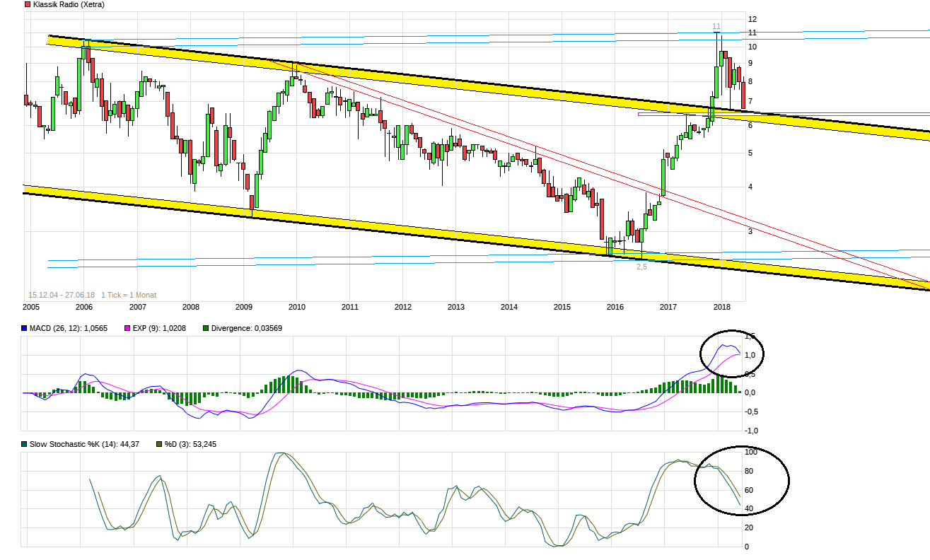Click the '2,5' low price marker
The image size is (930, 560).
point(641,267)
